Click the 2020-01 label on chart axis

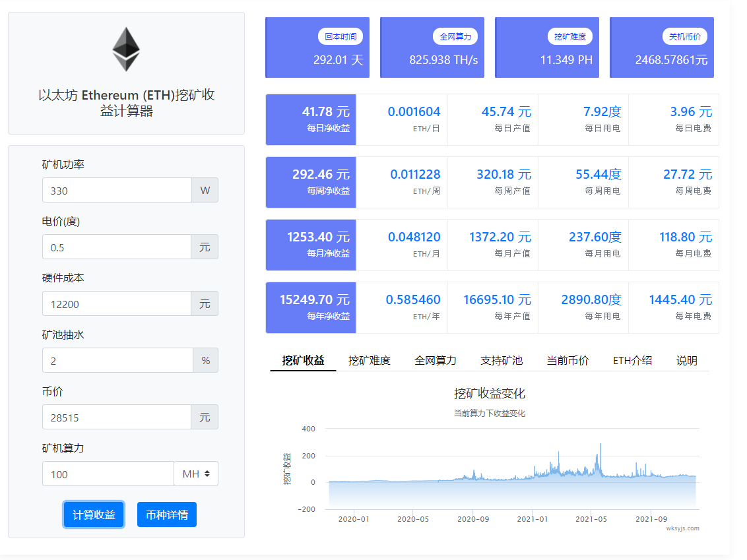(354, 519)
